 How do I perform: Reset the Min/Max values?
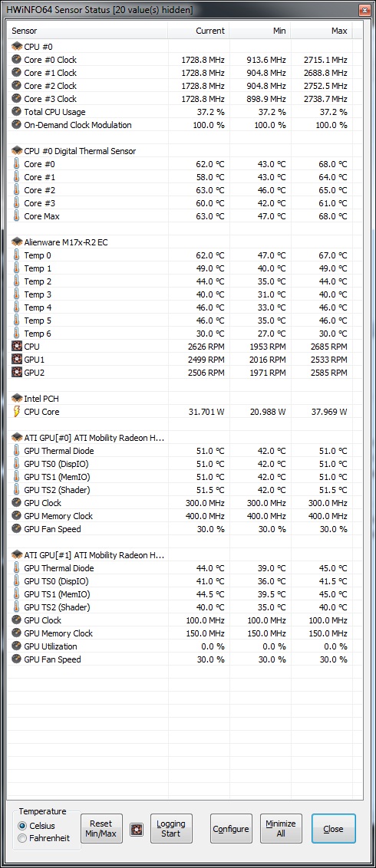click(101, 829)
